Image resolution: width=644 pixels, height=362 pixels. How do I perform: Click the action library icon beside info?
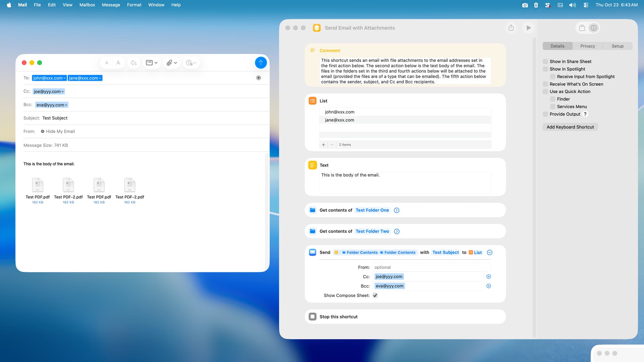click(582, 28)
